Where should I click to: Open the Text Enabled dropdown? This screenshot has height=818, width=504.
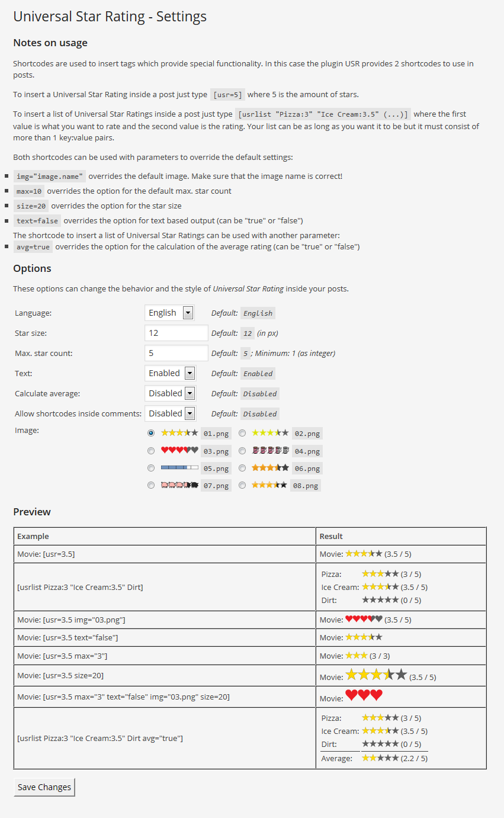(171, 373)
